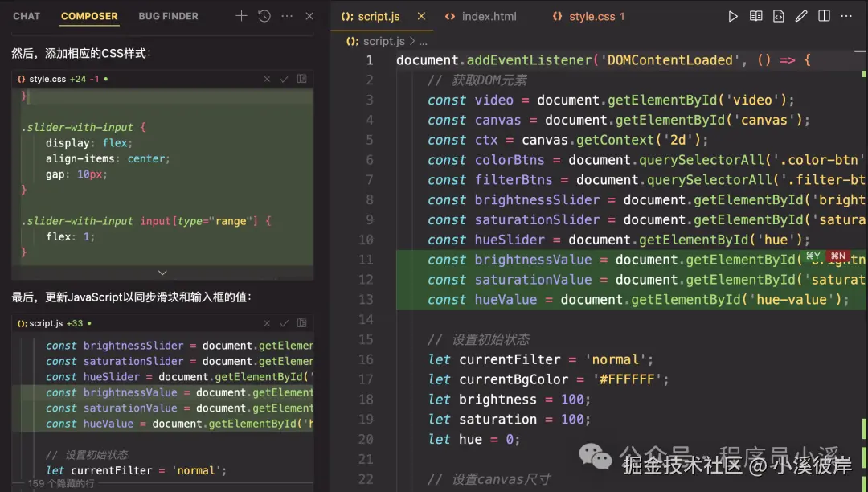Click the '#FFFFFF' string on line 17

627,379
